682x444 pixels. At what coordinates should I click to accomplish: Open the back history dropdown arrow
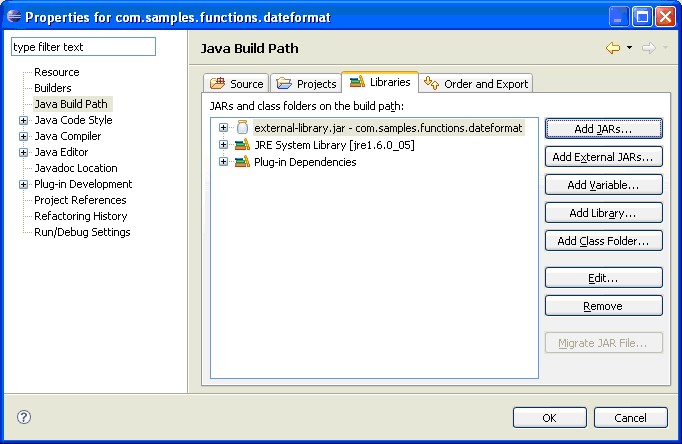tap(629, 48)
